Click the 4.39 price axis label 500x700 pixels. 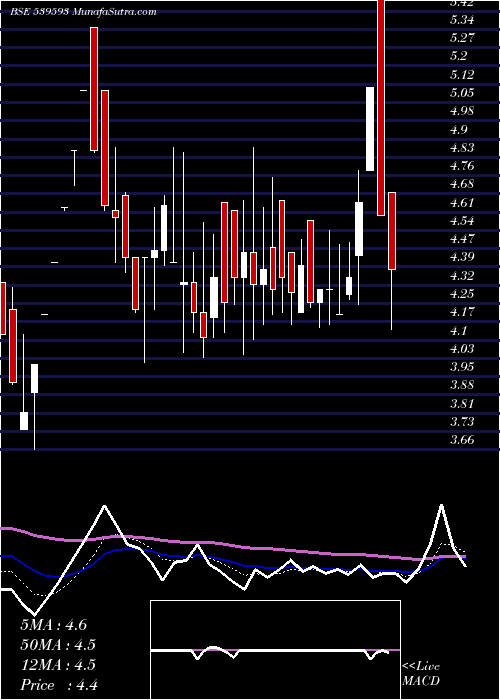[x=462, y=258]
